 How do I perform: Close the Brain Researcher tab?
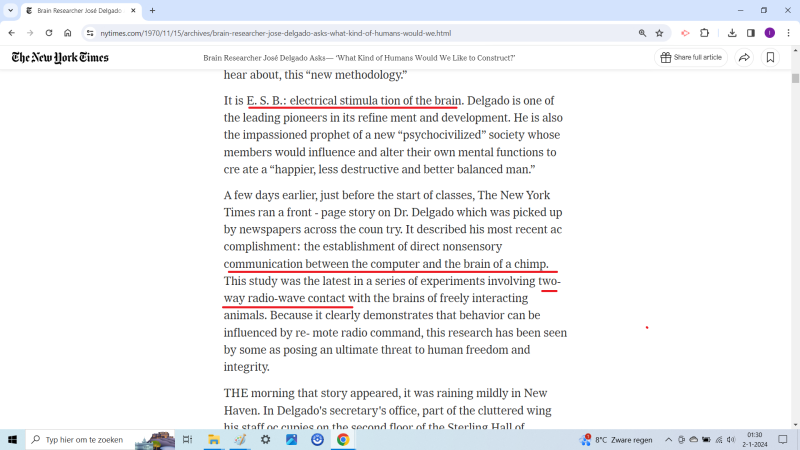click(x=133, y=10)
